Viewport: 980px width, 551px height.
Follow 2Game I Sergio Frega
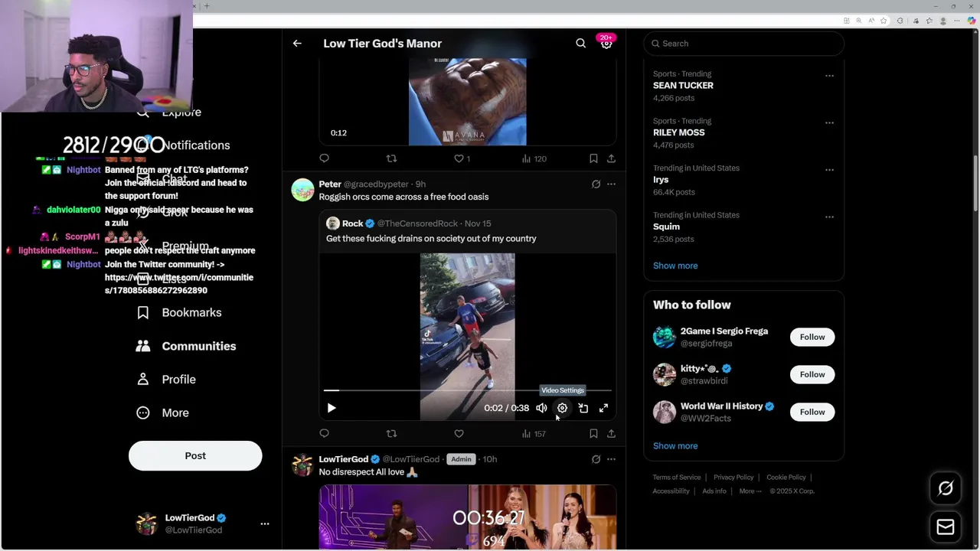pyautogui.click(x=812, y=337)
